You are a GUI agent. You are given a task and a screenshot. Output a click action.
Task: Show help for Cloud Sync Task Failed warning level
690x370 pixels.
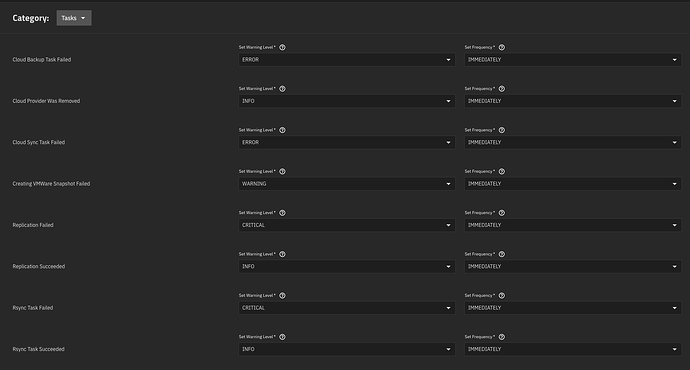pos(283,130)
